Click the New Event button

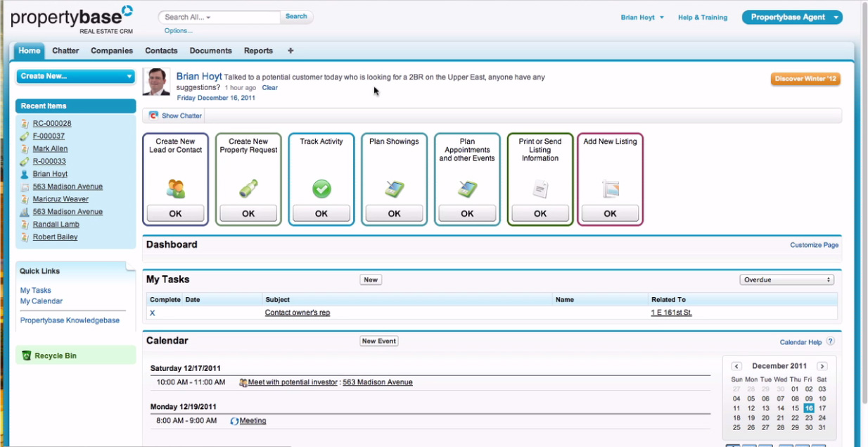pos(379,341)
